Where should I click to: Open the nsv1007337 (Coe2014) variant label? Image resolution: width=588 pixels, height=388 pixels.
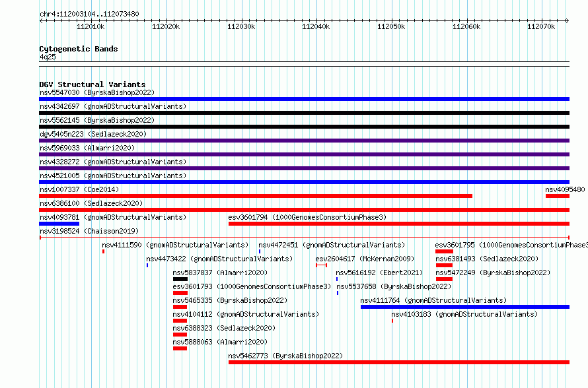(x=79, y=189)
